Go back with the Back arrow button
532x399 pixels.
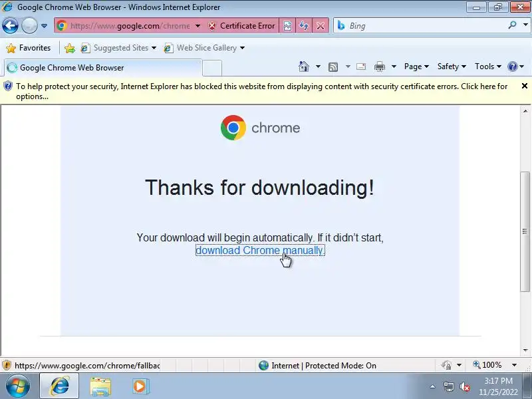coord(10,26)
